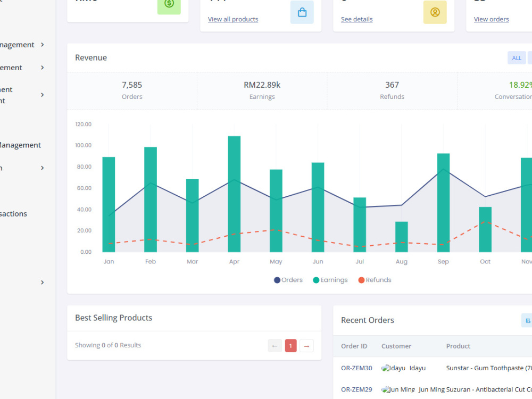Toggle Refunds series in chart legend
532x399 pixels.
[375, 280]
